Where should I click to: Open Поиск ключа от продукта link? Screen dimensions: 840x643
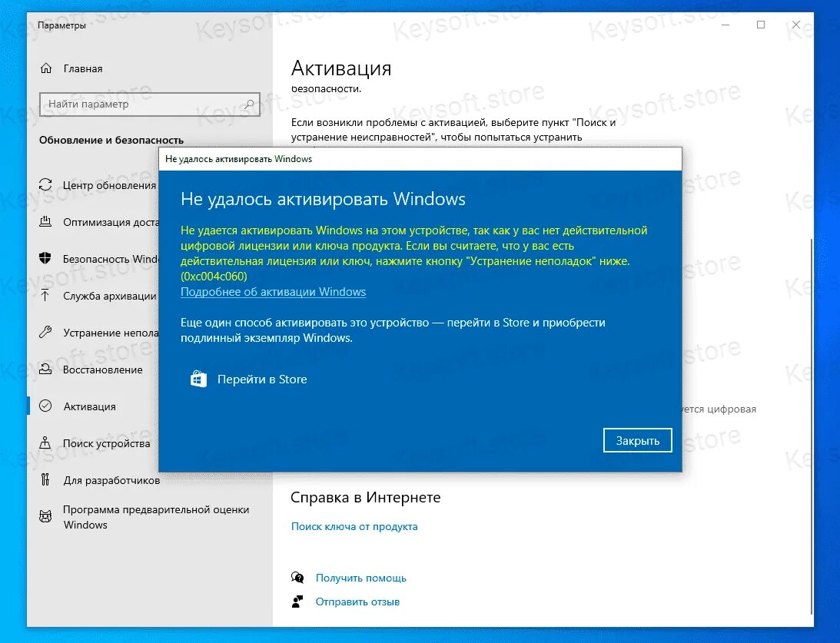coord(354,526)
